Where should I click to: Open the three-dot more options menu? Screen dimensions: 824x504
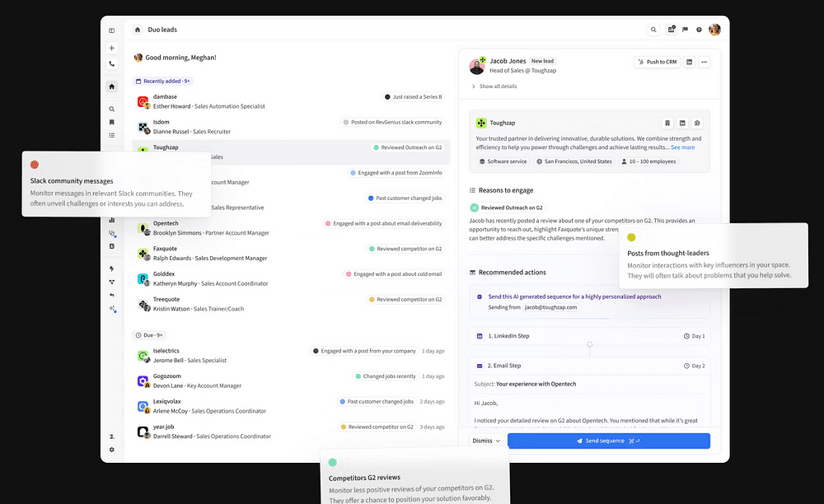click(705, 62)
